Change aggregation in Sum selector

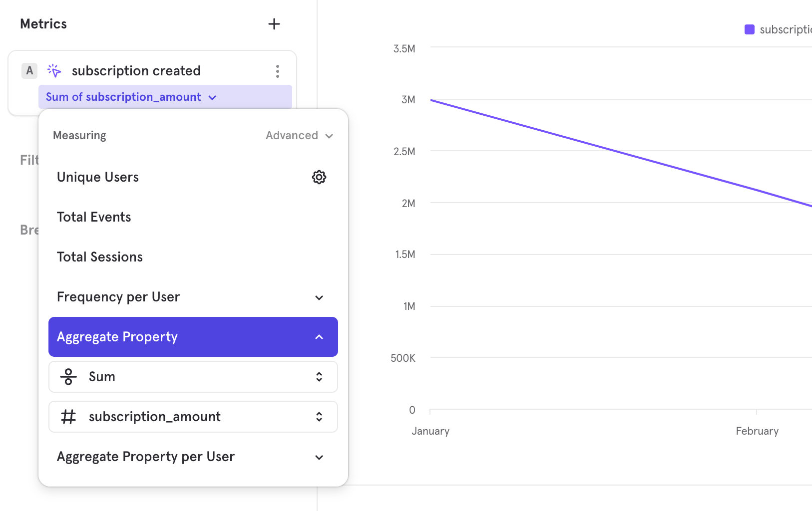click(193, 377)
